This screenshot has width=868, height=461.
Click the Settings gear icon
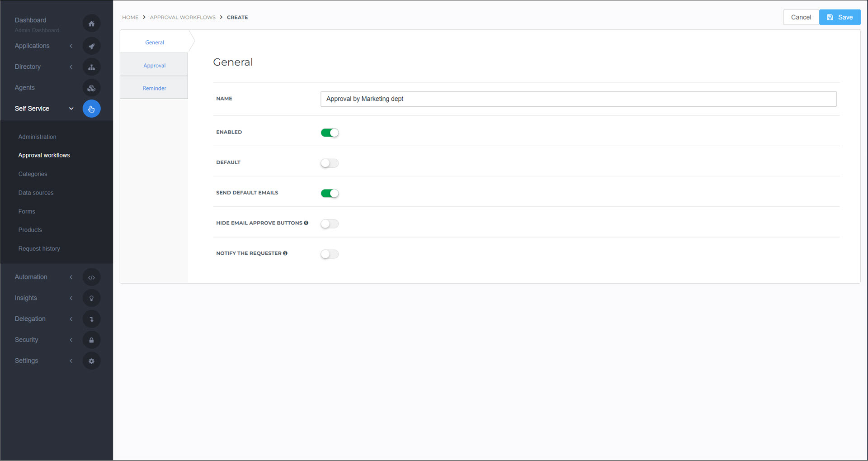91,361
